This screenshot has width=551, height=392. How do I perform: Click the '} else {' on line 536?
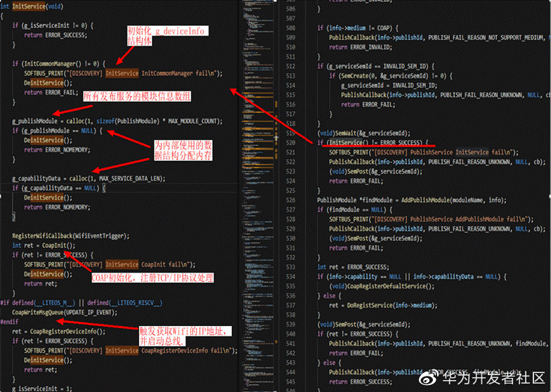(329, 296)
